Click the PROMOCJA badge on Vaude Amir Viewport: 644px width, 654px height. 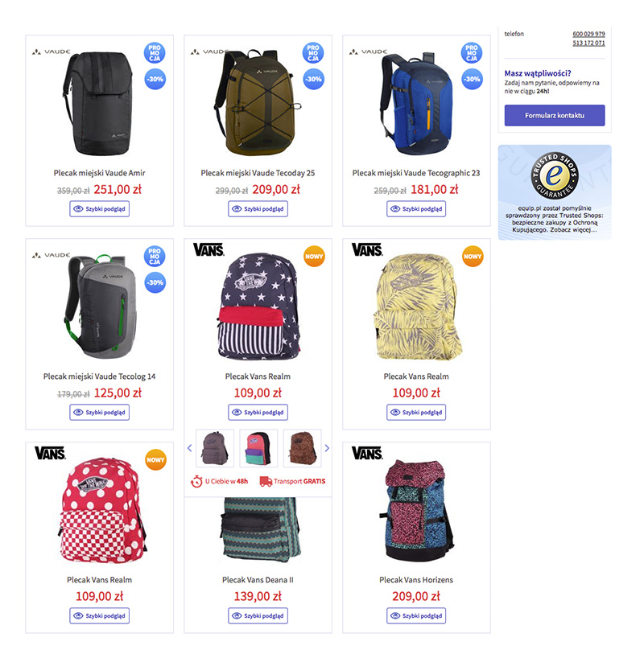(155, 53)
